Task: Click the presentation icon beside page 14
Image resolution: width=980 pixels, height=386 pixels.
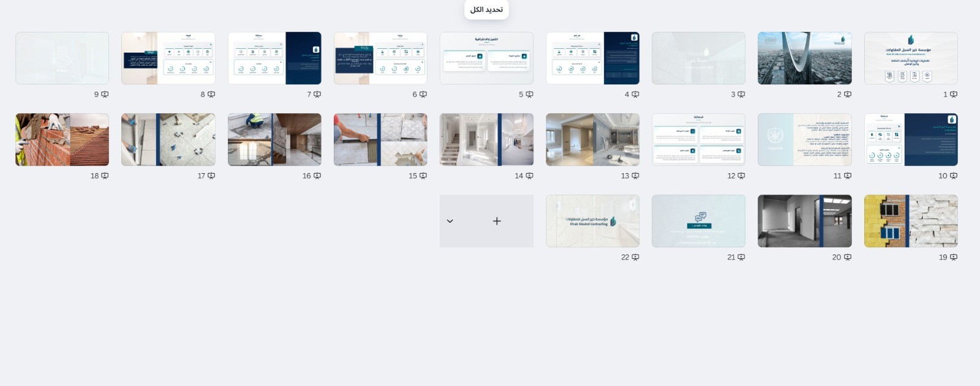Action: (530, 176)
